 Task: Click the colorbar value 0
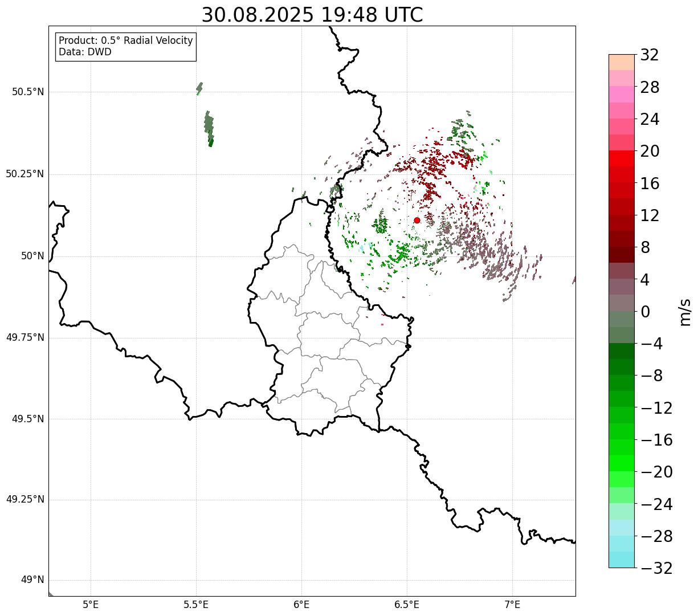(645, 312)
